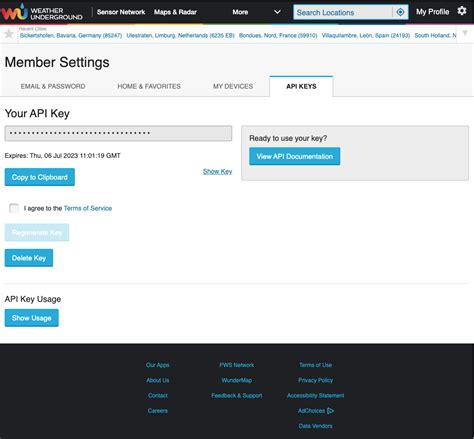
Task: Tick the Terms of Service agreement checkbox
Action: coord(14,208)
